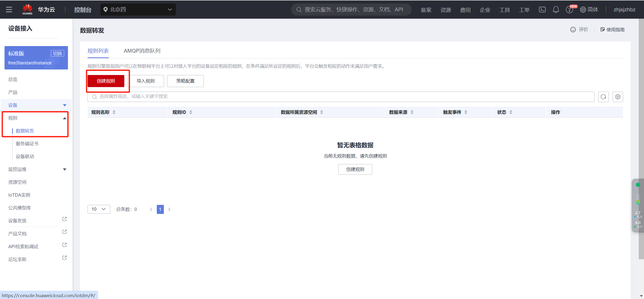The height and width of the screenshot is (299, 644).
Task: Click the help question mark icon
Action: click(x=569, y=10)
